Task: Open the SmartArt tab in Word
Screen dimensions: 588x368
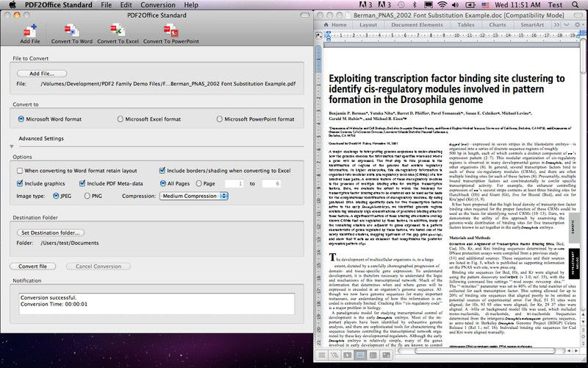Action: click(x=531, y=25)
